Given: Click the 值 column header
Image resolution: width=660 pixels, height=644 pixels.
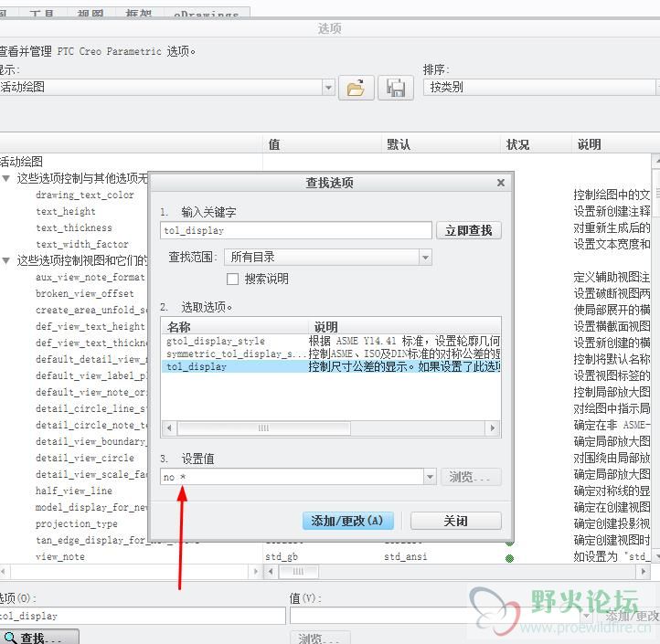Looking at the screenshot, I should tap(322, 144).
